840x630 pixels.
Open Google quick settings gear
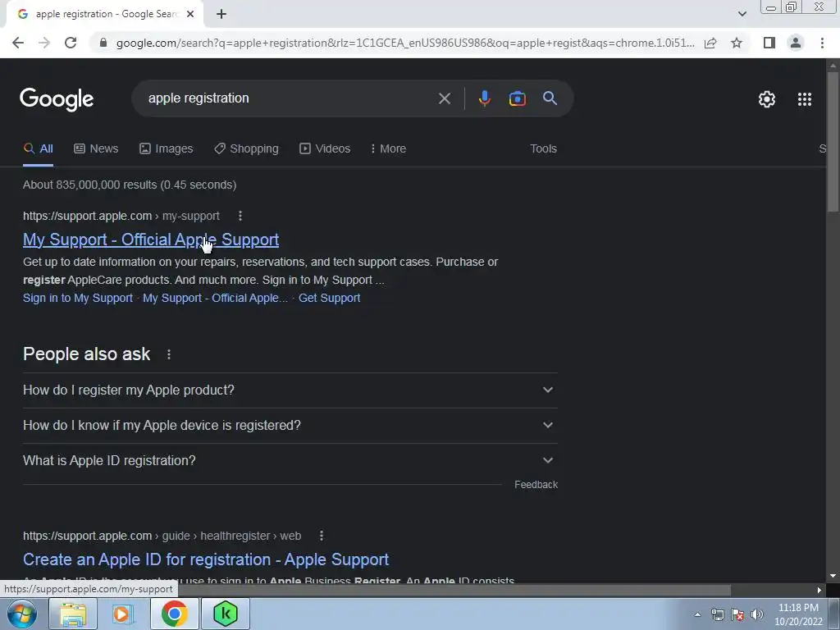(x=767, y=99)
